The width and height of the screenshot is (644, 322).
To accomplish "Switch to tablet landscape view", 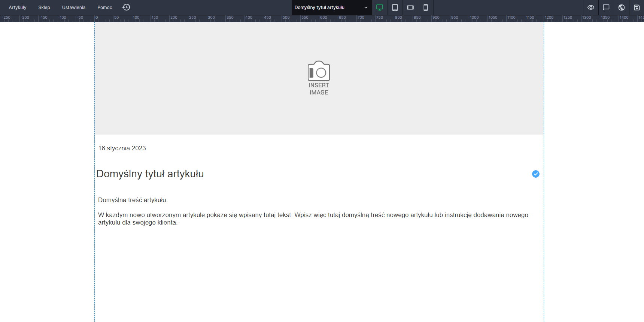I will tap(410, 7).
